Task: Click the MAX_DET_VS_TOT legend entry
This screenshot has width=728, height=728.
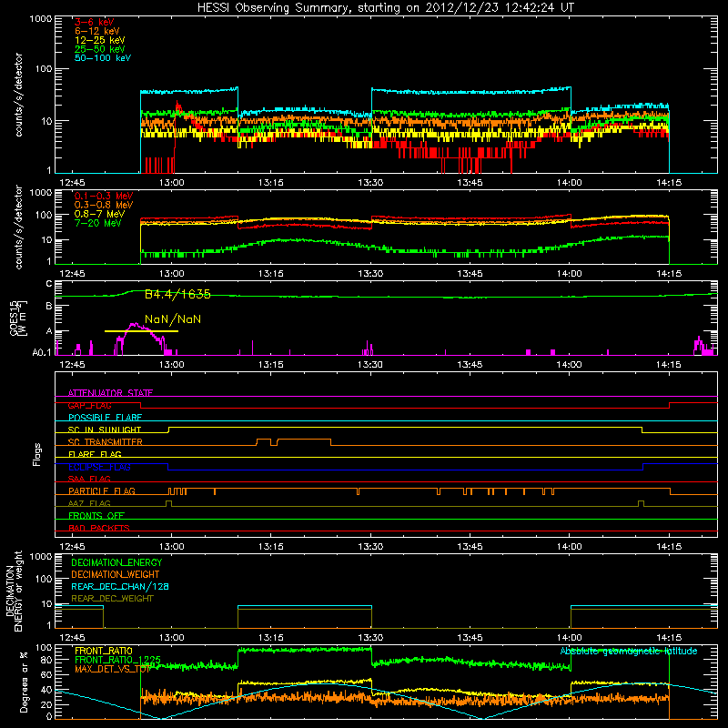Action: [x=113, y=669]
